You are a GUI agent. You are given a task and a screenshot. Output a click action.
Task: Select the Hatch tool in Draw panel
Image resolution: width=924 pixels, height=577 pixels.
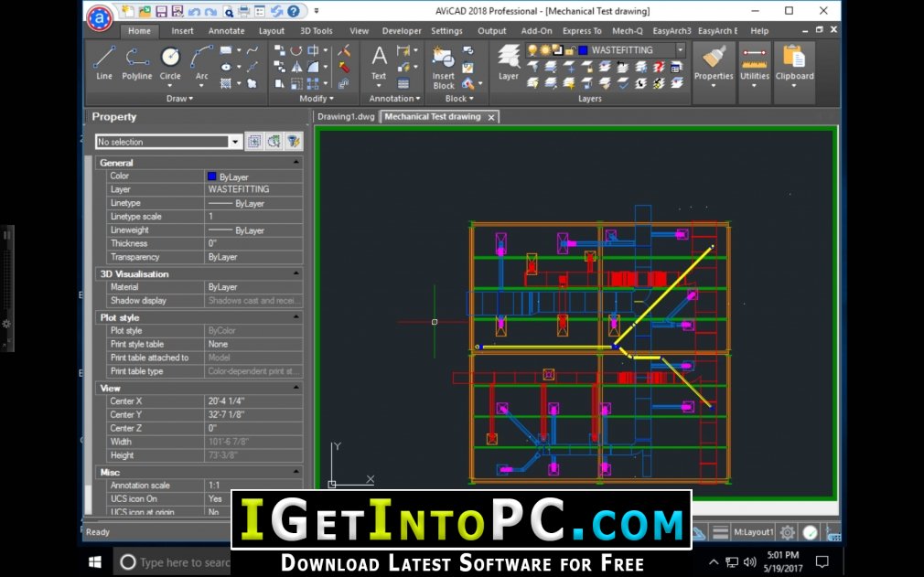pos(226,83)
